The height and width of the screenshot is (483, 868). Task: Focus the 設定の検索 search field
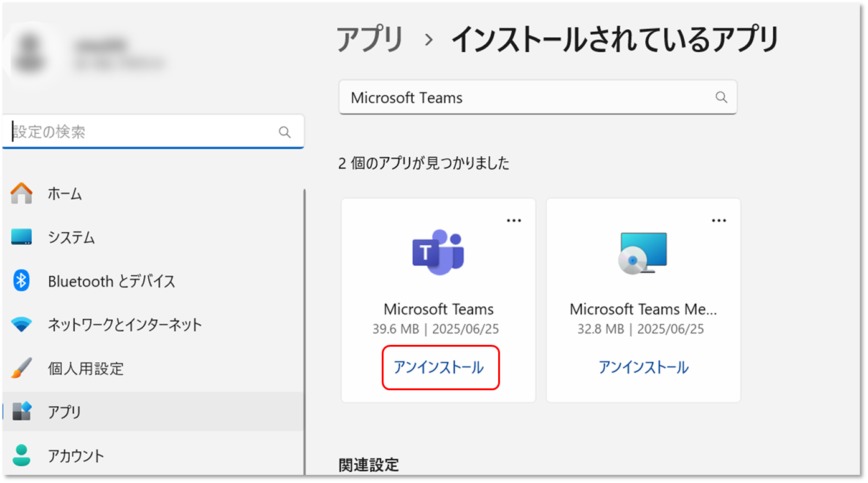click(153, 132)
